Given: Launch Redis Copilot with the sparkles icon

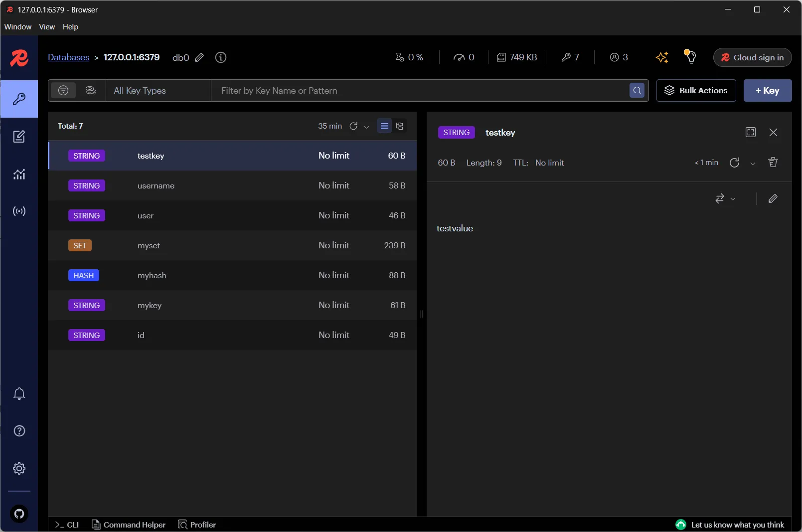Looking at the screenshot, I should (662, 57).
